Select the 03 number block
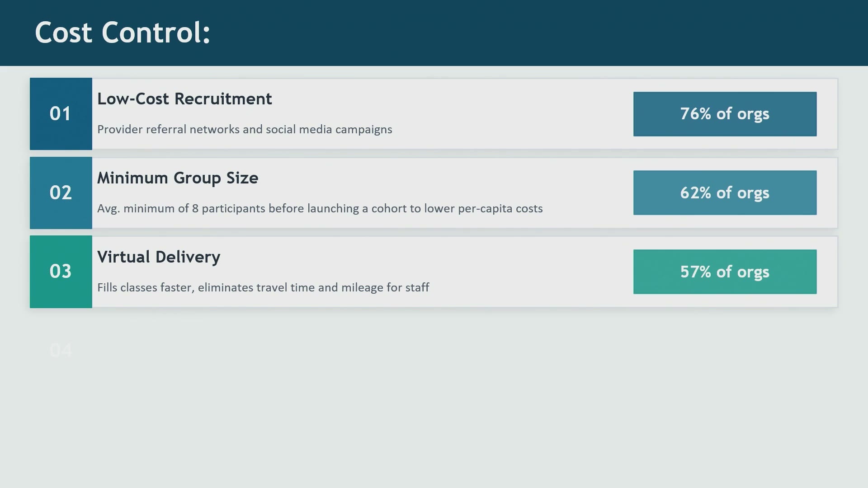The width and height of the screenshot is (868, 488). coord(61,272)
